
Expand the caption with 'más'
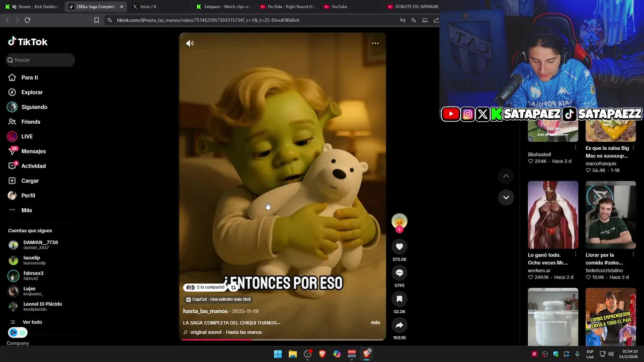click(x=375, y=322)
